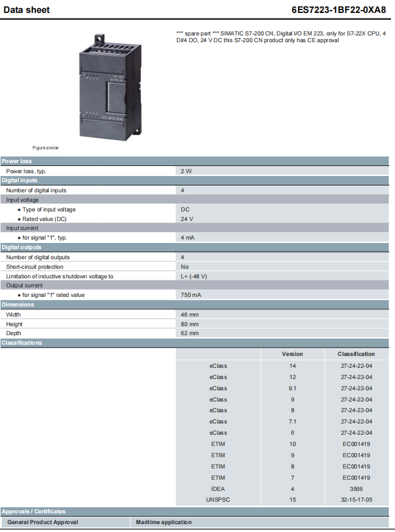Select part number 6ES7223-1BF22-0XA8 in the header
395x532 pixels.
click(339, 10)
